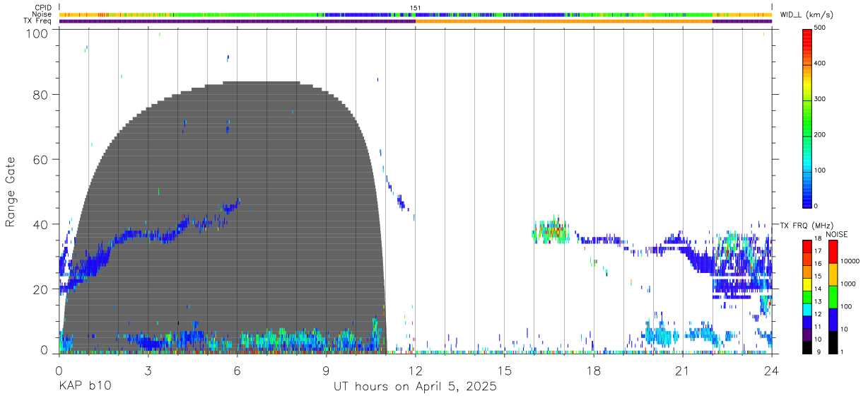The width and height of the screenshot is (868, 401).
Task: Click the Noise strip label
Action: [42, 14]
